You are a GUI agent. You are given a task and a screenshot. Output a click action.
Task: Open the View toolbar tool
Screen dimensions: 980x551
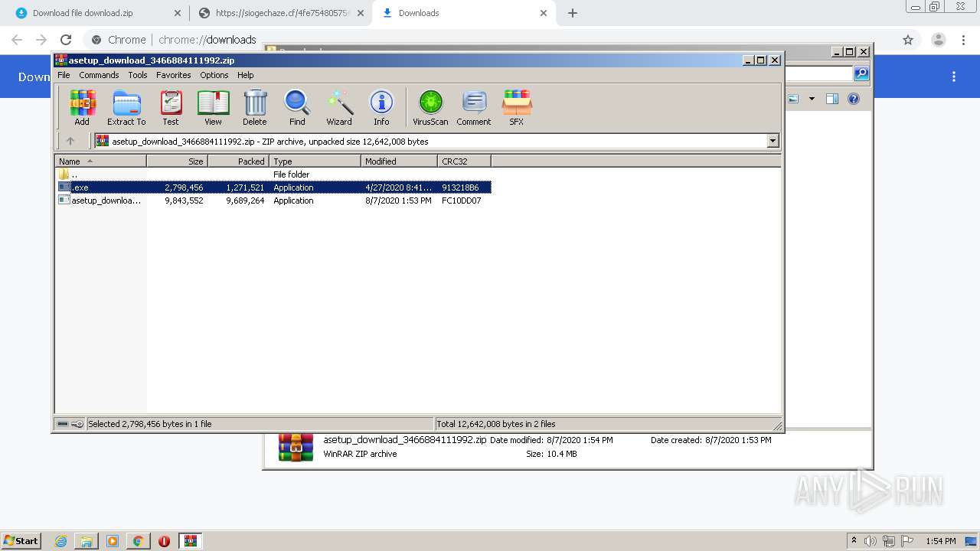pos(213,108)
